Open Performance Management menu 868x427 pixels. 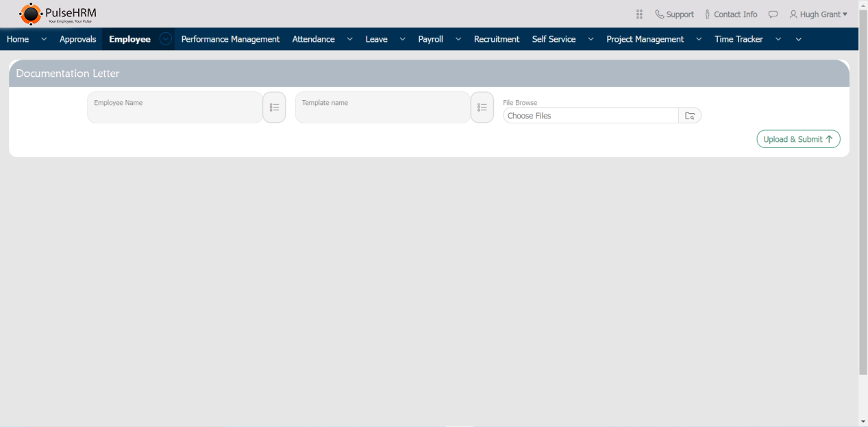(x=230, y=39)
